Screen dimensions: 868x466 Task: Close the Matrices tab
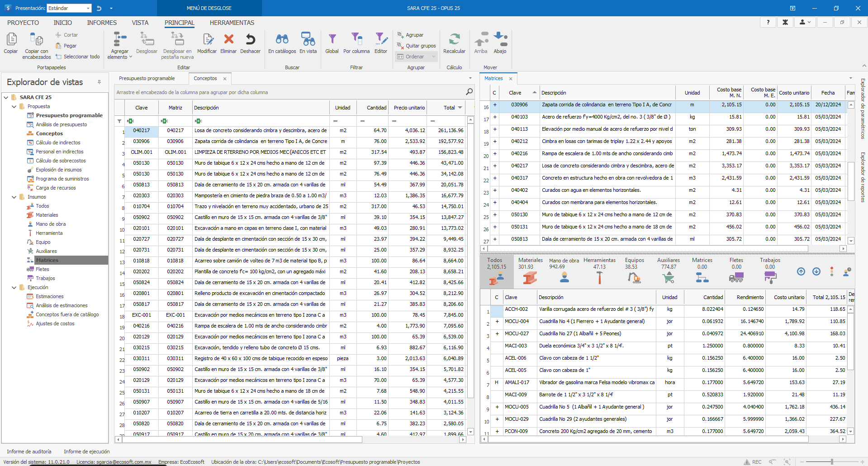pos(511,79)
